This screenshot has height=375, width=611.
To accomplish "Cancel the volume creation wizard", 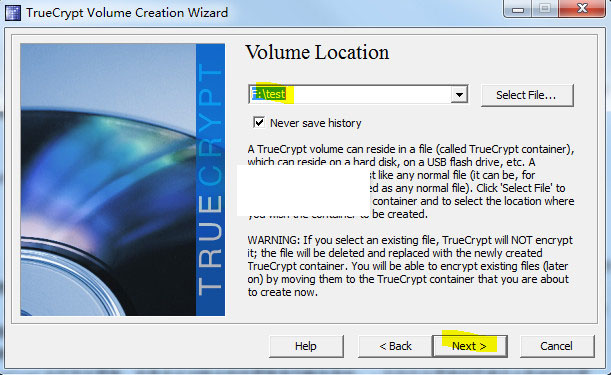I will pos(557,346).
